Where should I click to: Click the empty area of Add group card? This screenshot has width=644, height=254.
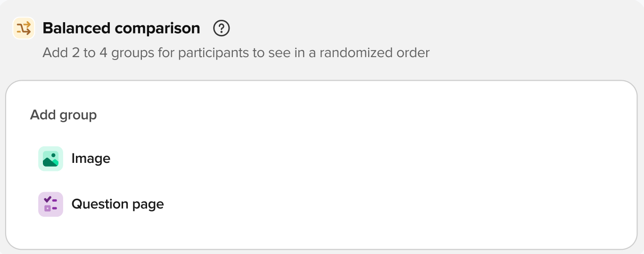tap(377, 179)
